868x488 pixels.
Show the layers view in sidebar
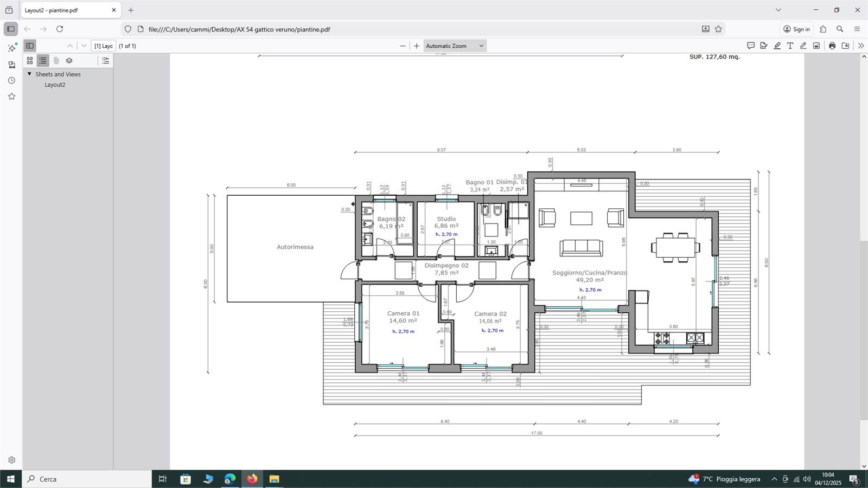69,61
